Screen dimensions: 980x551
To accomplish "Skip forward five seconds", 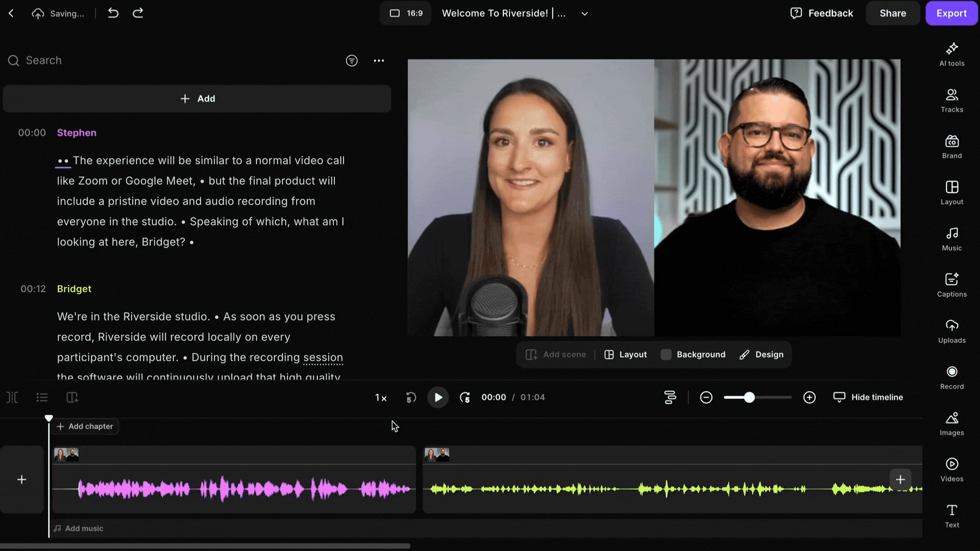I will 464,397.
